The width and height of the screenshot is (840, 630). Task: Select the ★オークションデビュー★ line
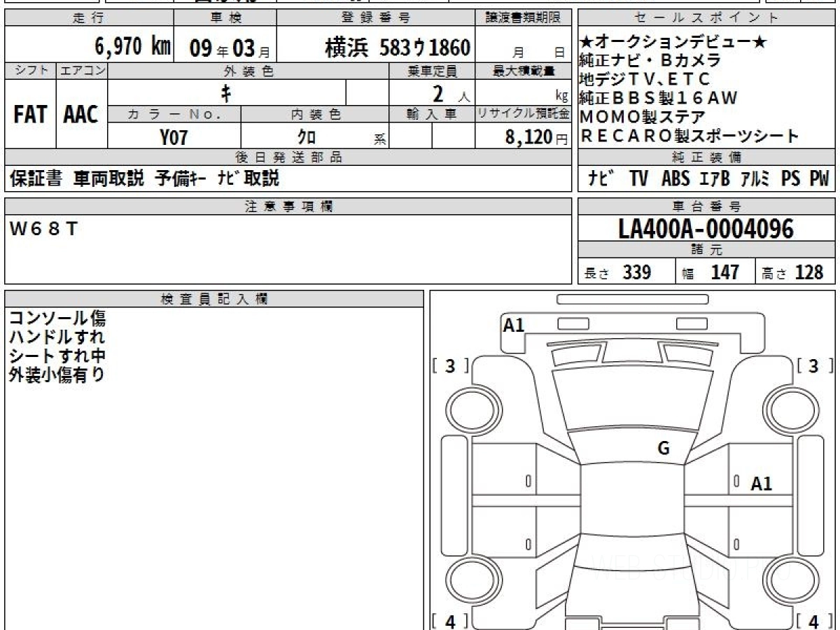pos(673,43)
